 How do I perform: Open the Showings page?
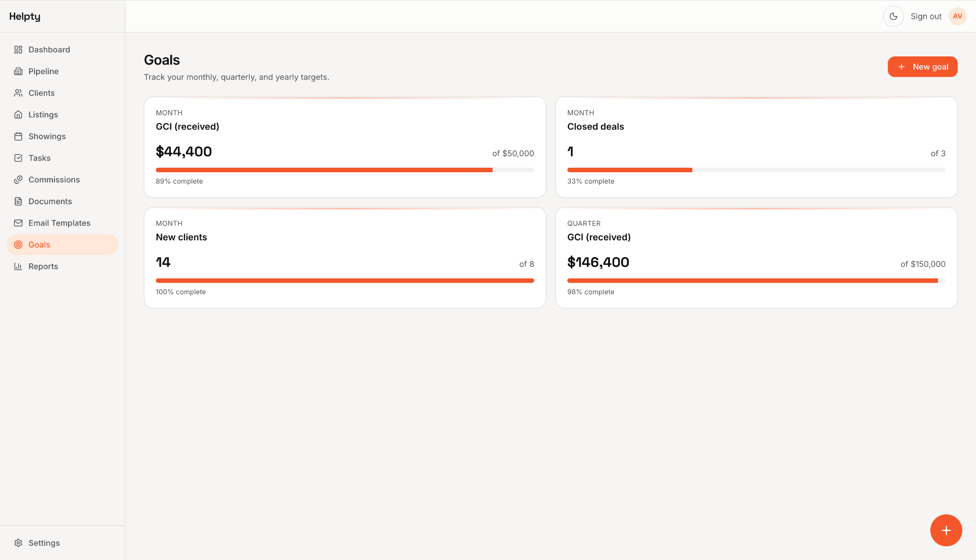63,136
